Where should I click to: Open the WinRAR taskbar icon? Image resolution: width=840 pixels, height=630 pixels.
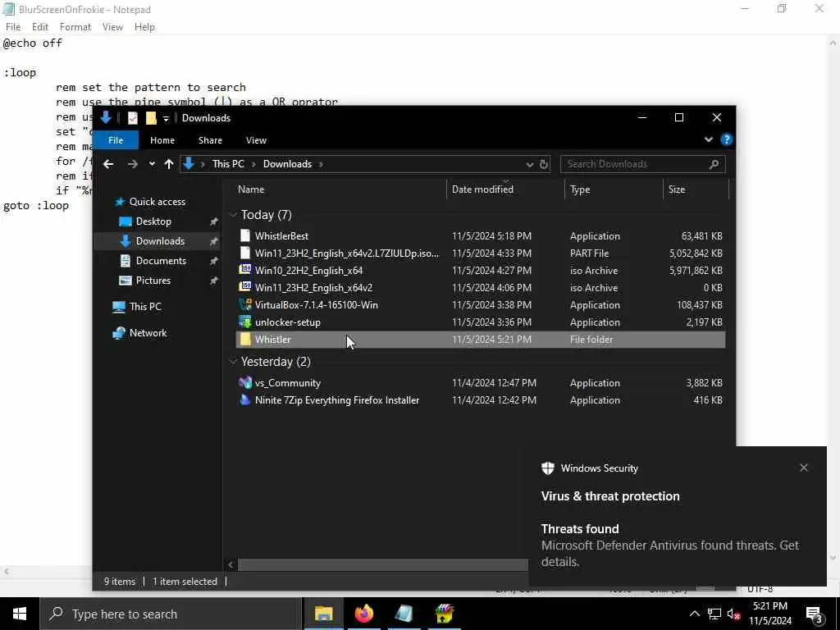pyautogui.click(x=444, y=614)
